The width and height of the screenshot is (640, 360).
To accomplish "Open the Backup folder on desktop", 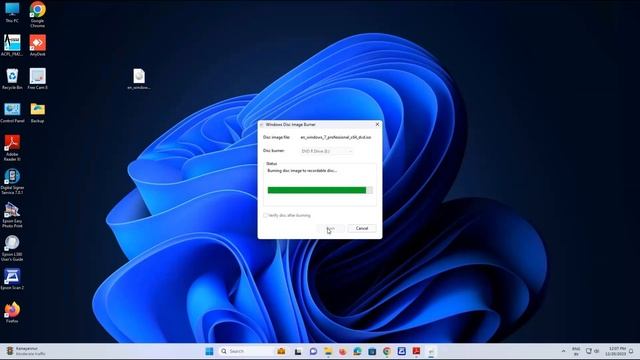I will pos(37,112).
